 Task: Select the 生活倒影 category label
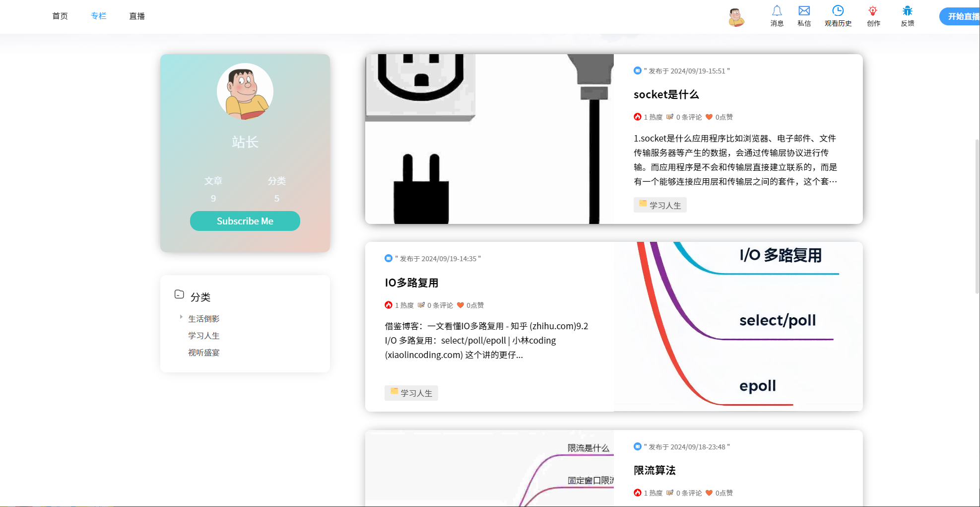click(204, 319)
